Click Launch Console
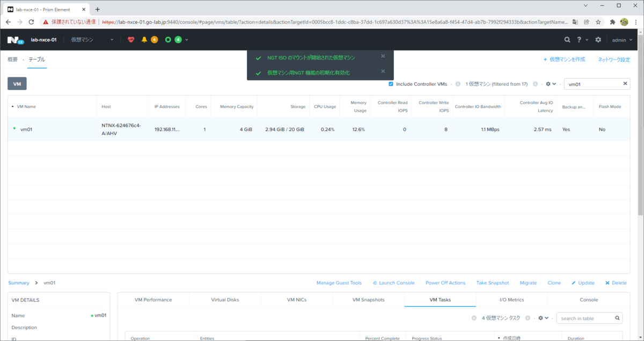 tap(393, 282)
